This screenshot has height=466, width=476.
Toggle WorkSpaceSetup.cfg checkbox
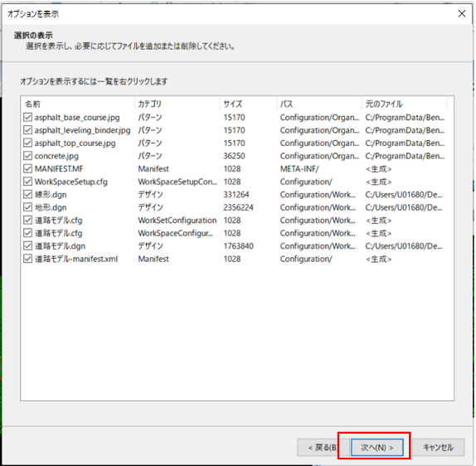(27, 182)
